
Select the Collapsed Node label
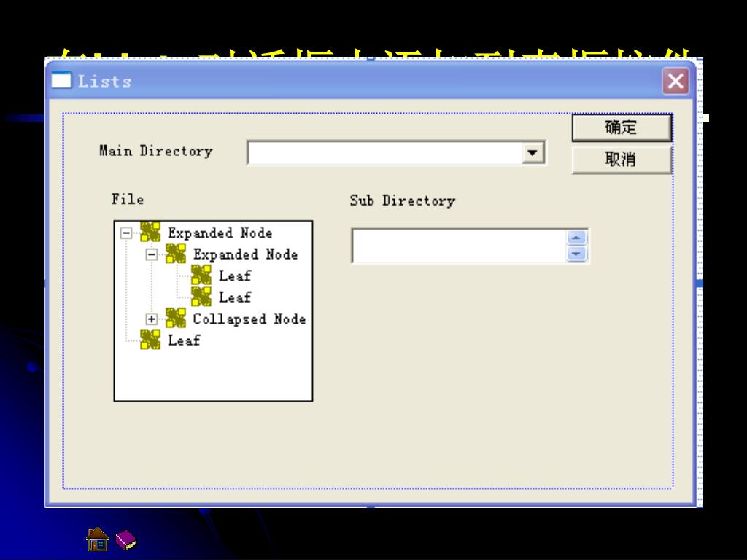[x=249, y=319]
